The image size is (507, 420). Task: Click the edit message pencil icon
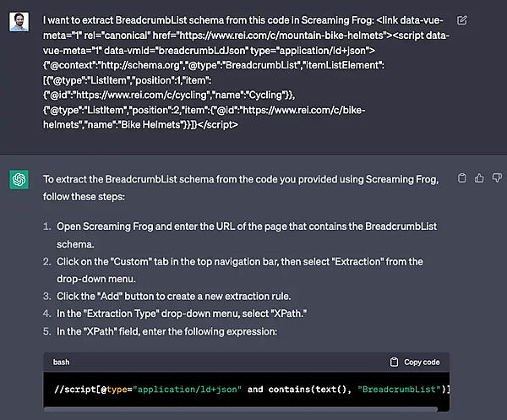(x=462, y=19)
